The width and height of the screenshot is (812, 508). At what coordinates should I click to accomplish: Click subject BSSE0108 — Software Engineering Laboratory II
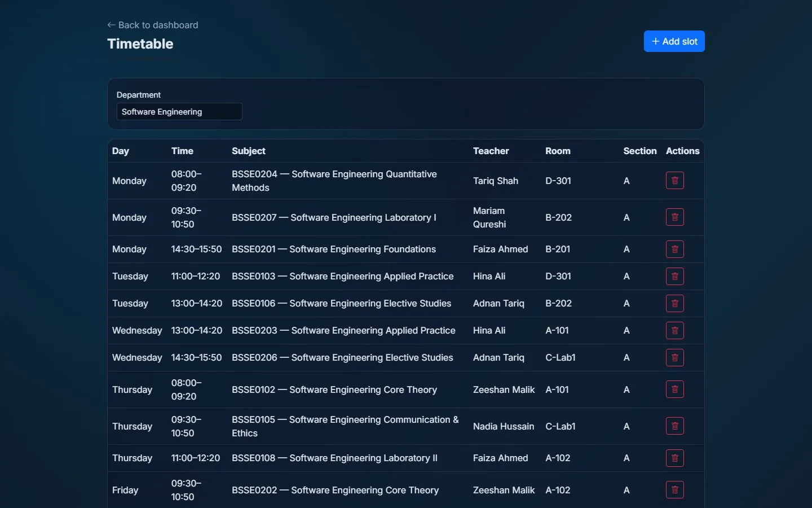(x=334, y=458)
